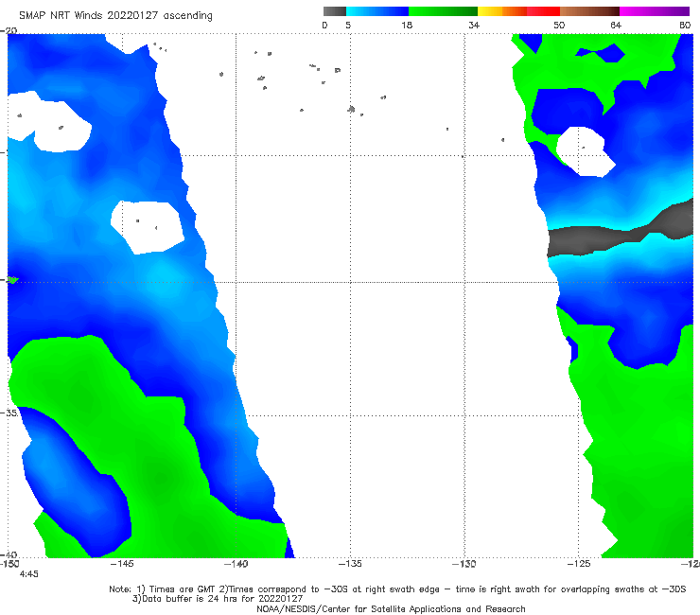Click the green 18–34 segment of the color scale
The image size is (700, 615).
pyautogui.click(x=443, y=11)
